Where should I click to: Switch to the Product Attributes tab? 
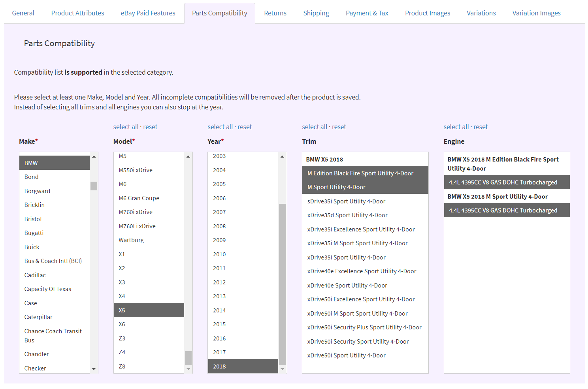coord(78,13)
